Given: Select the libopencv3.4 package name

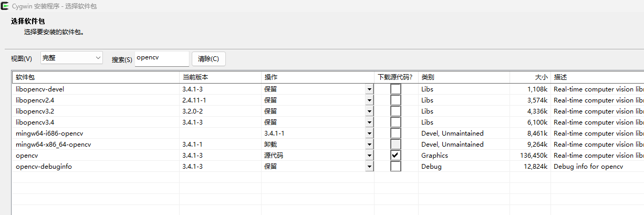Looking at the screenshot, I should pos(35,122).
